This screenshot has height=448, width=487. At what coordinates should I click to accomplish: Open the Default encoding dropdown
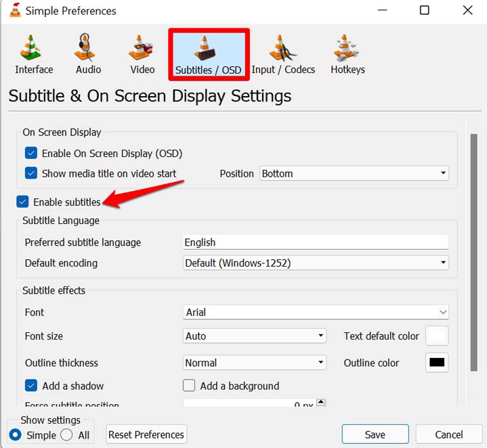(x=316, y=263)
